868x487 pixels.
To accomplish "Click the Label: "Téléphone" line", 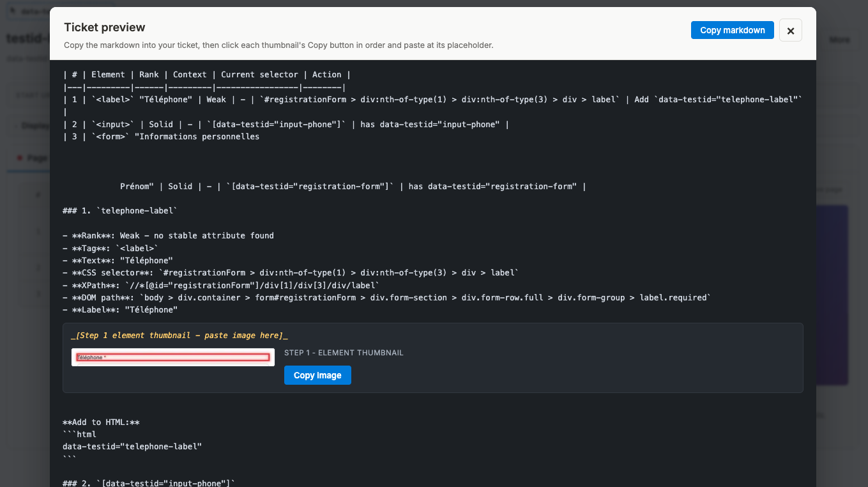I will (x=119, y=310).
